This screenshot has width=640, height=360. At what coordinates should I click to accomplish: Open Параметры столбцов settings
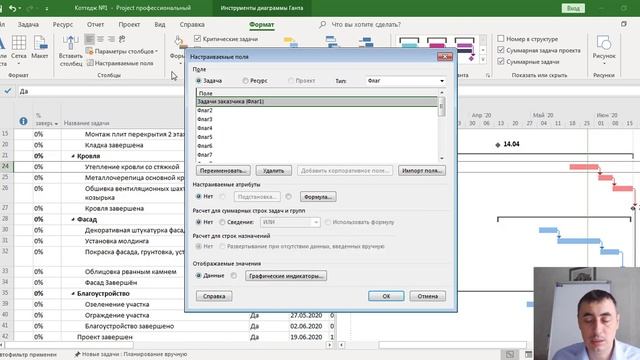coord(122,51)
